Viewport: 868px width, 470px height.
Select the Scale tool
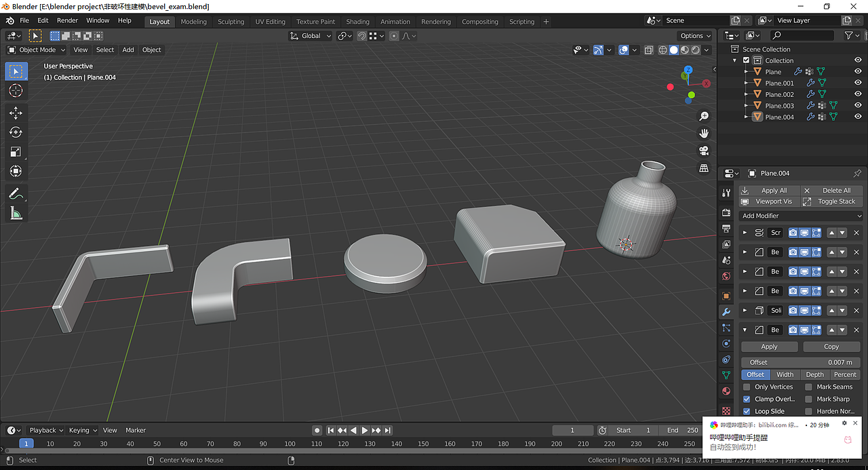tap(16, 152)
